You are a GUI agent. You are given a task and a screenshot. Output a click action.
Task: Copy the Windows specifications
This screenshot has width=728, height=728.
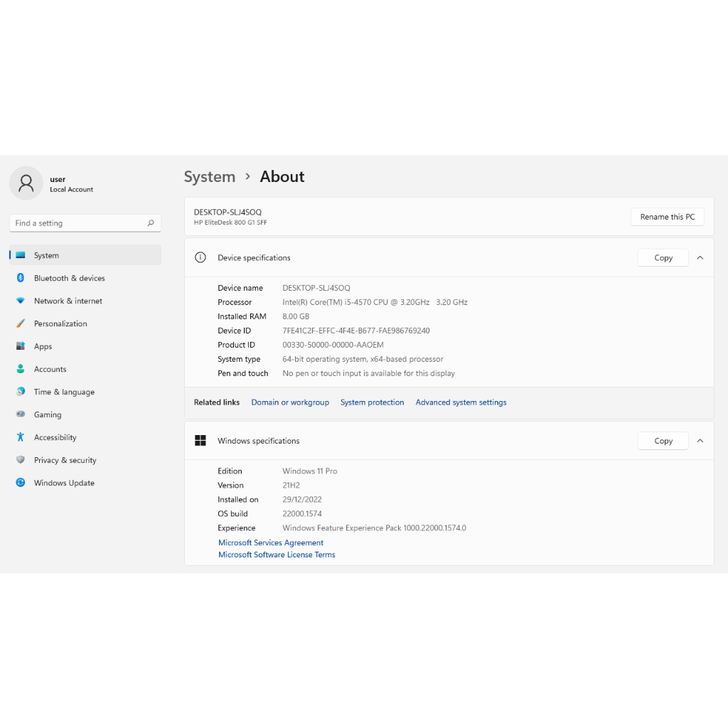[663, 441]
